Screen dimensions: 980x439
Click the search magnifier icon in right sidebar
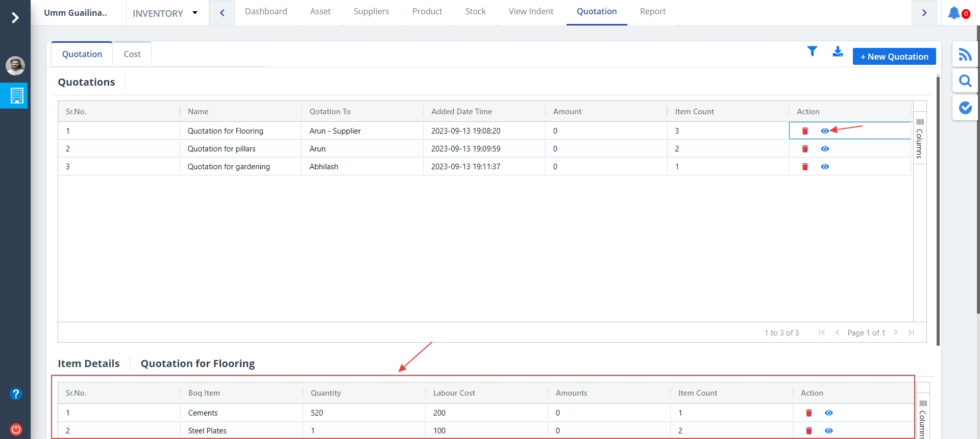(x=965, y=81)
